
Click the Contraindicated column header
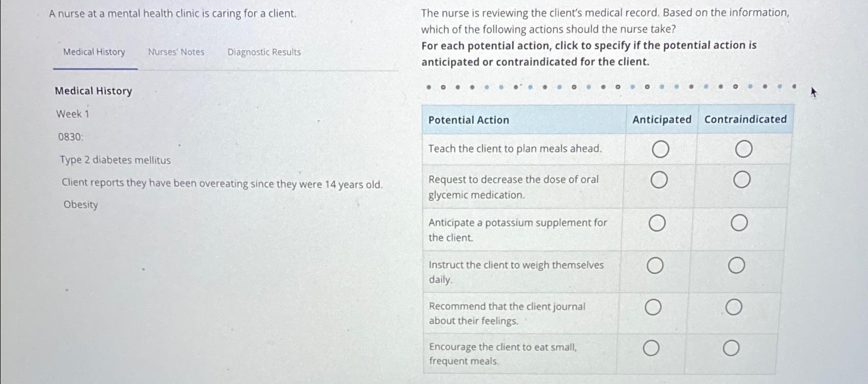[745, 119]
